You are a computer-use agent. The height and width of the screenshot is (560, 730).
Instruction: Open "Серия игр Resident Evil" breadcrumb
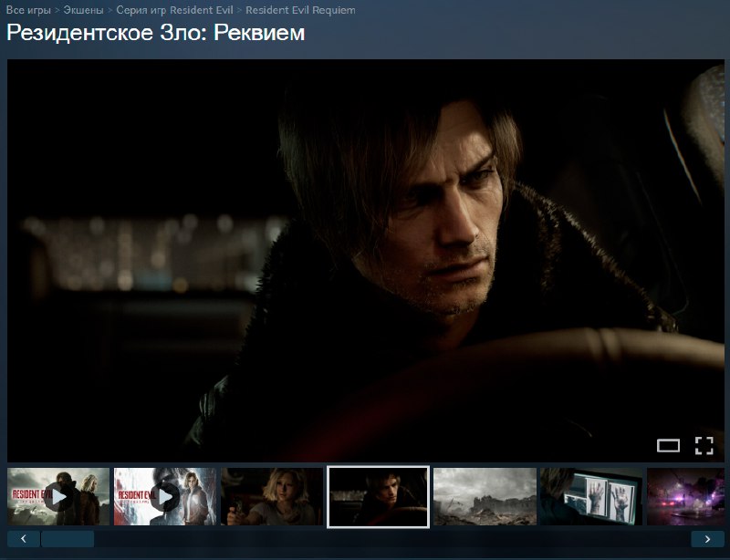[174, 10]
